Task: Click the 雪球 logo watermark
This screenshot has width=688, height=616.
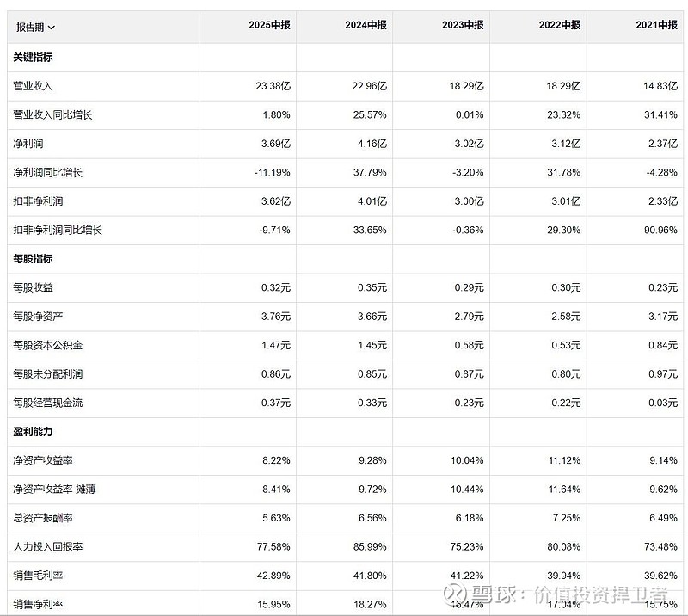Action: pos(486,594)
